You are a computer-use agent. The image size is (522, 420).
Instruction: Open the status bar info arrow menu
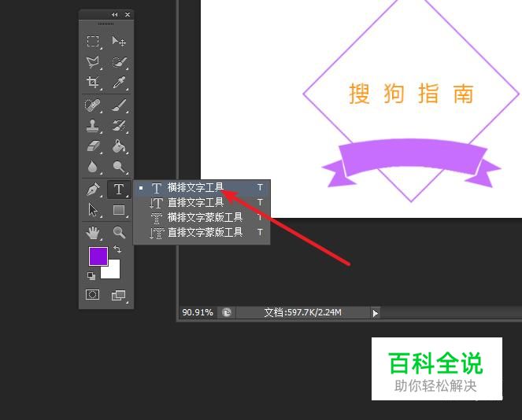376,313
